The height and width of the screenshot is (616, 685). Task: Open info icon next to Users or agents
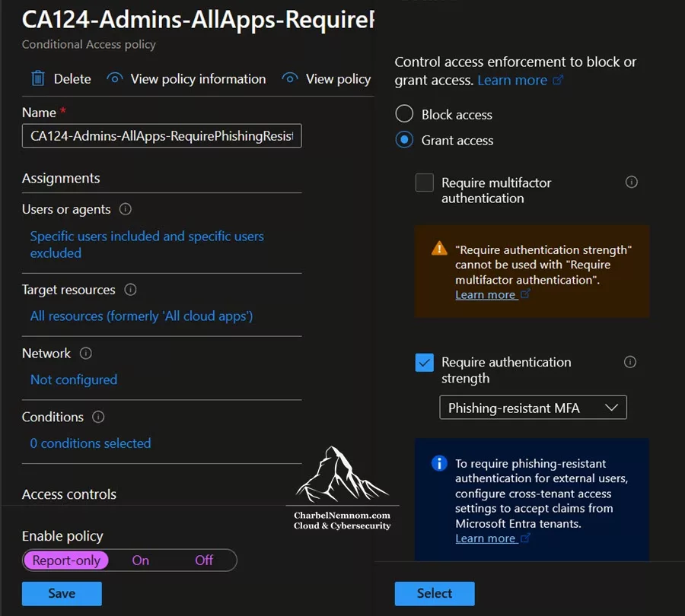pyautogui.click(x=126, y=209)
